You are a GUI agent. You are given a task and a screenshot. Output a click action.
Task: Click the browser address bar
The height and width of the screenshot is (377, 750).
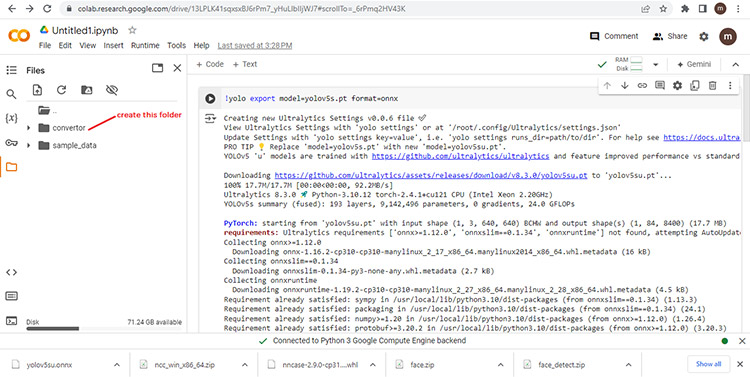coord(354,9)
